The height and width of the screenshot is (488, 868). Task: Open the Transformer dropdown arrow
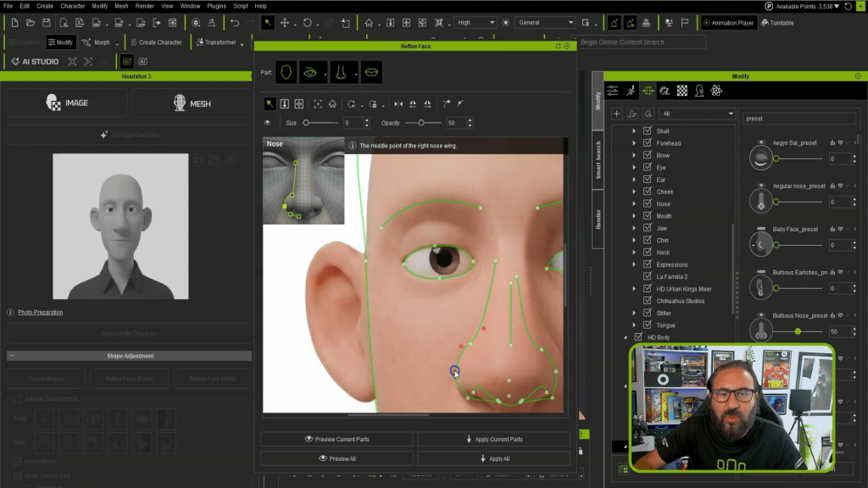pyautogui.click(x=242, y=43)
